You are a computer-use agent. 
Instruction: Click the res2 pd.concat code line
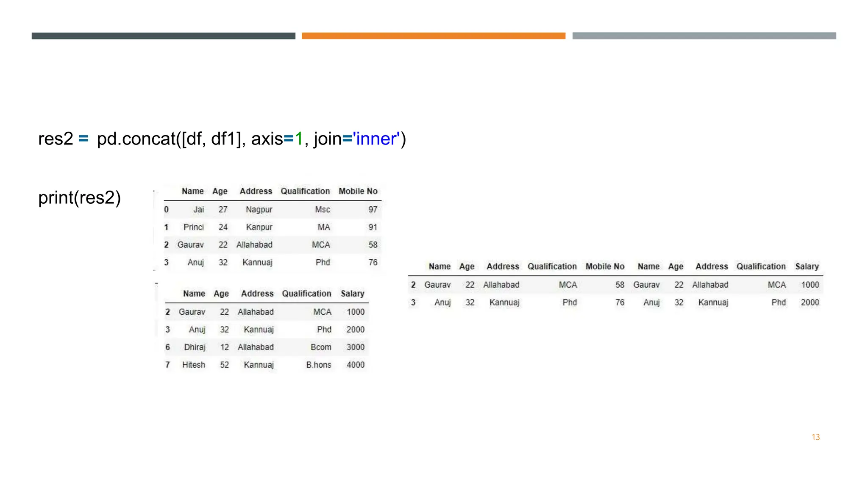[222, 139]
